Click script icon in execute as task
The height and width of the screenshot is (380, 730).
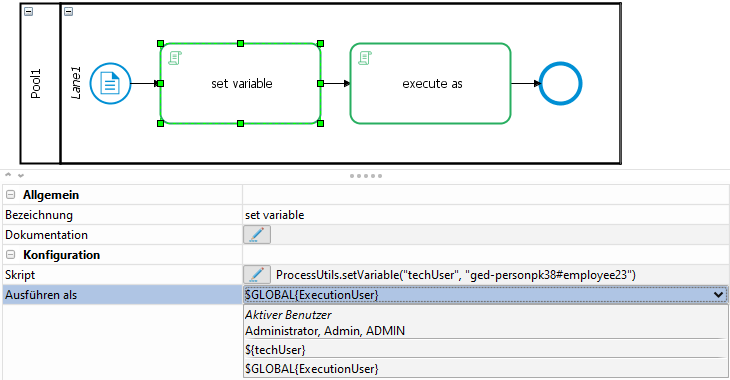coord(365,58)
